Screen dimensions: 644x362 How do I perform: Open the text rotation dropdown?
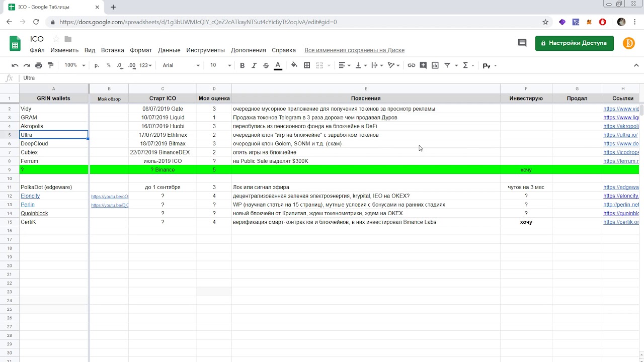393,65
